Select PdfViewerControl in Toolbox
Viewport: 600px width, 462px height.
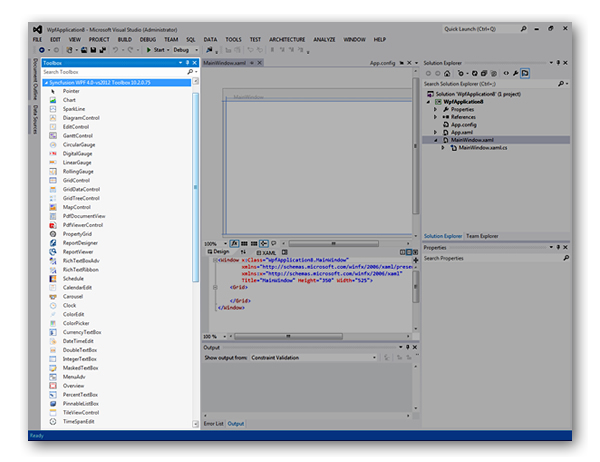click(83, 225)
